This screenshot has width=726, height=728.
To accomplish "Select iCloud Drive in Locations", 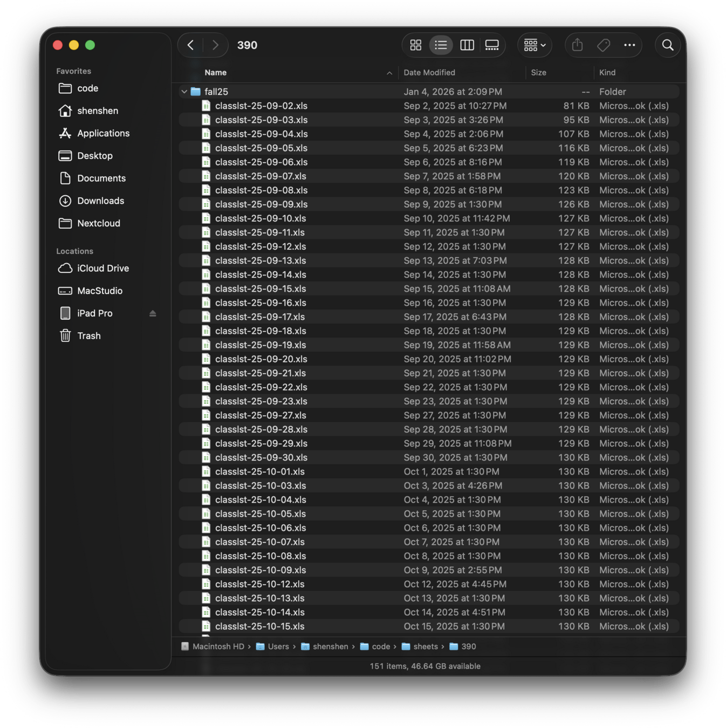I will tap(108, 269).
